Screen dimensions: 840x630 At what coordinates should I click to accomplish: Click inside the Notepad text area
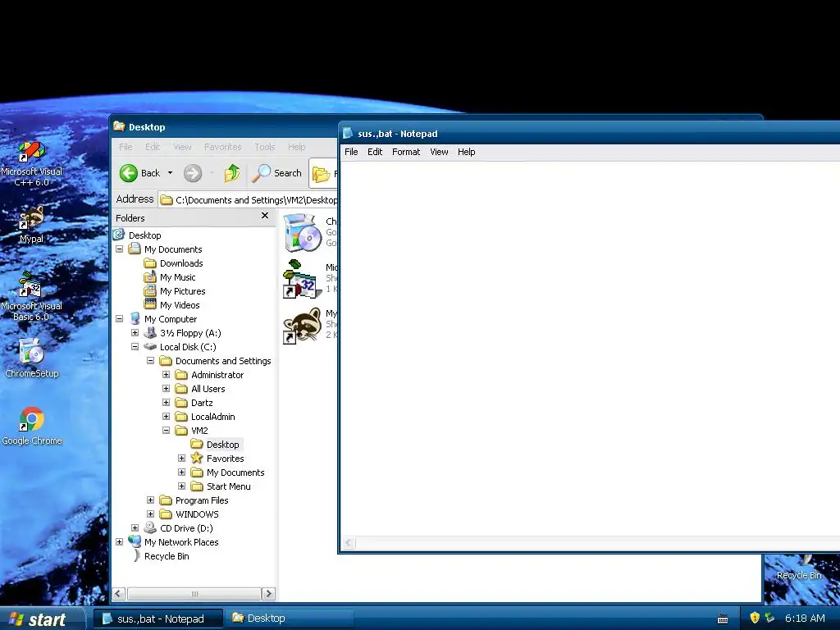tap(589, 348)
